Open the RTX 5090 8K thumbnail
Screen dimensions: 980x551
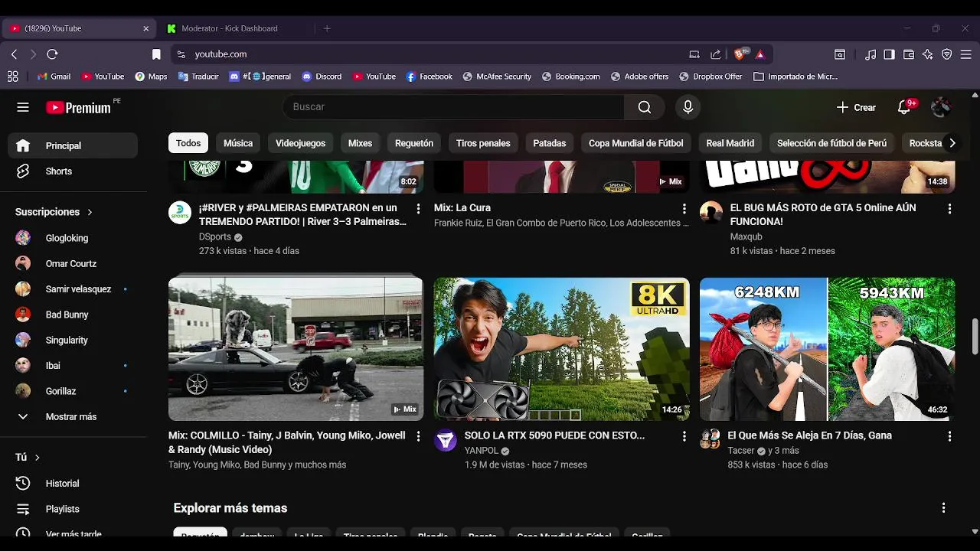point(561,349)
